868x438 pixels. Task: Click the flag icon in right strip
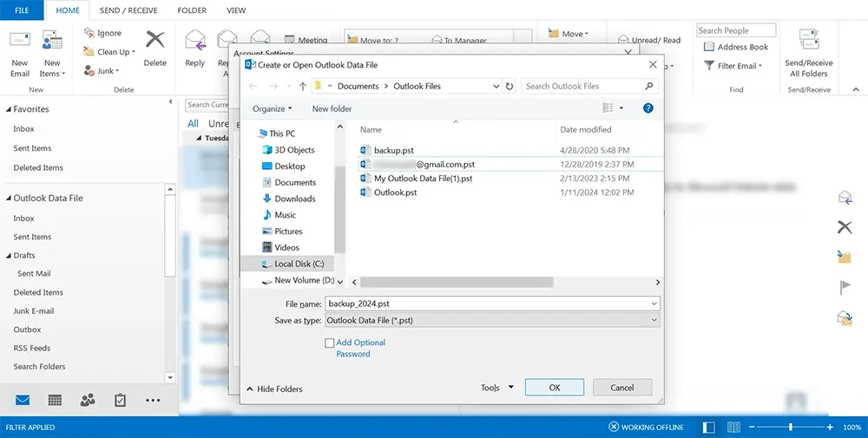[845, 288]
